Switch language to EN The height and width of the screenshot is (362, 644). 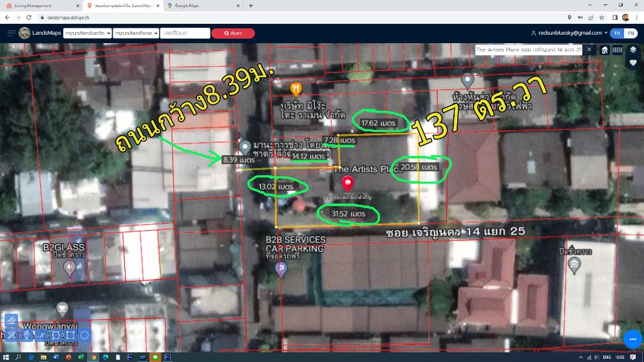[631, 33]
